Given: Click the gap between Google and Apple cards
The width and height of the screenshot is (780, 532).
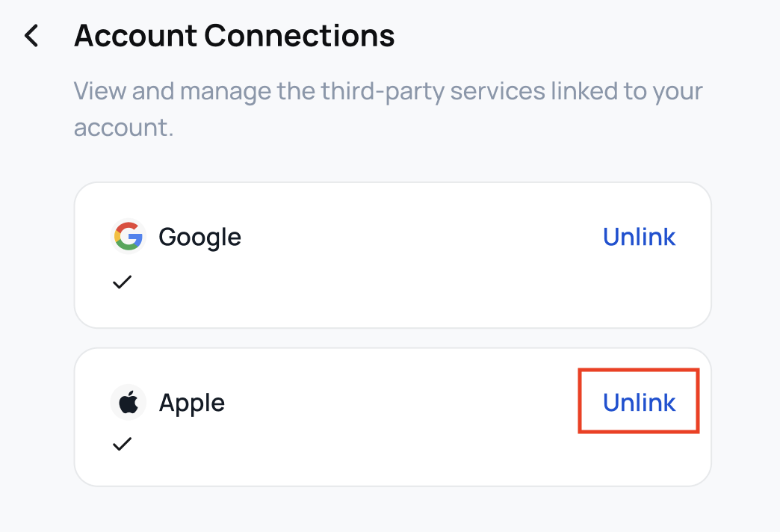Looking at the screenshot, I should (392, 338).
